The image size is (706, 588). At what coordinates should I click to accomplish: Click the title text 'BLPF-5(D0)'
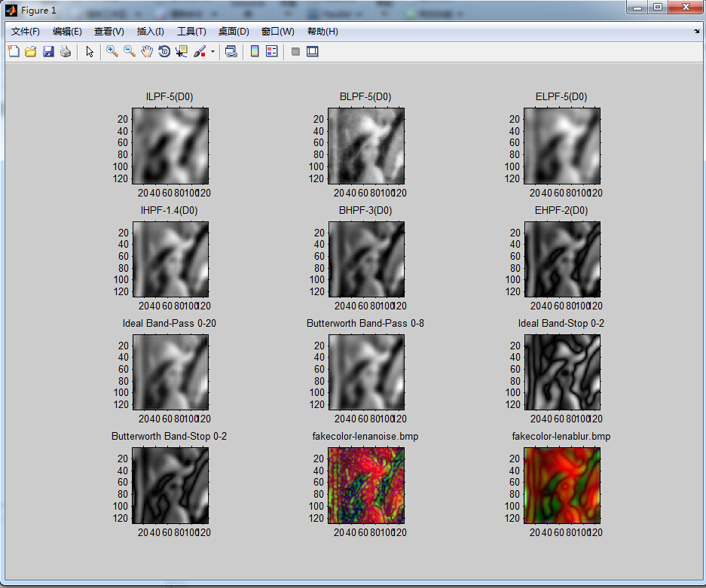365,96
